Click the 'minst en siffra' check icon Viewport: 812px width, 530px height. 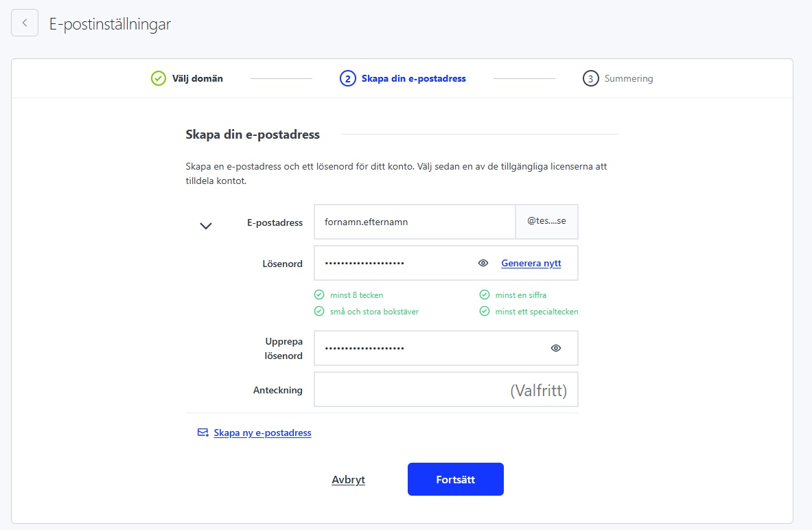coord(485,295)
